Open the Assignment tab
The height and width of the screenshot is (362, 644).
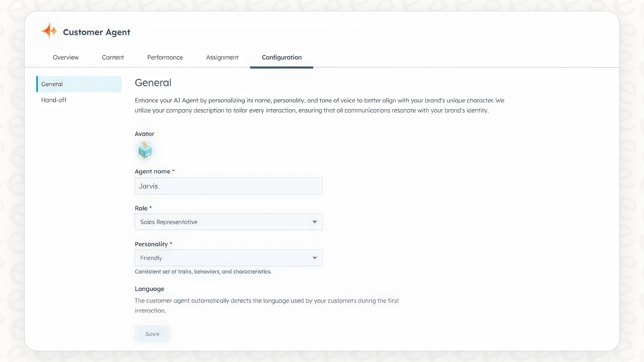click(x=222, y=57)
